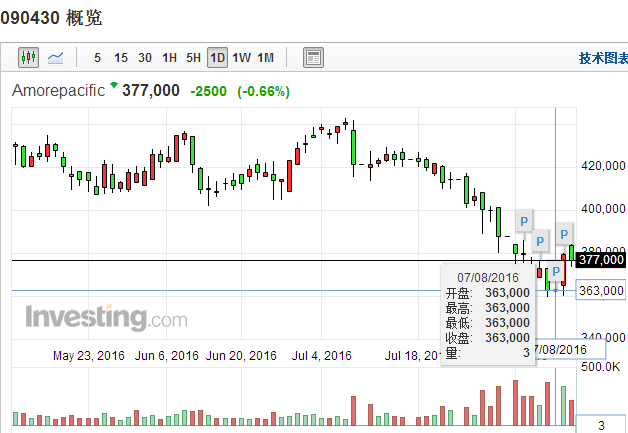
Task: Click the Jun 20, 2016 date label
Action: 241,356
